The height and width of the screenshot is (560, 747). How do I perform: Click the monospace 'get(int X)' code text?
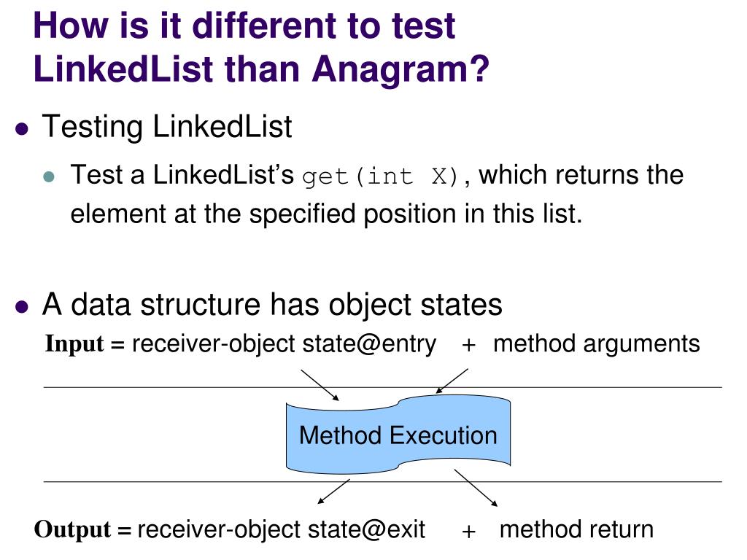pos(380,176)
